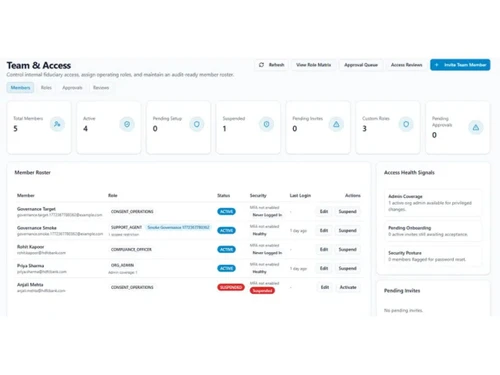Image resolution: width=500 pixels, height=375 pixels.
Task: Edit the Governance Smoke member
Action: (x=324, y=230)
